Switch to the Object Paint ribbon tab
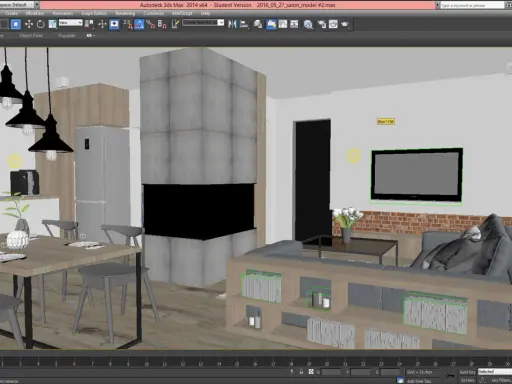 coord(31,35)
